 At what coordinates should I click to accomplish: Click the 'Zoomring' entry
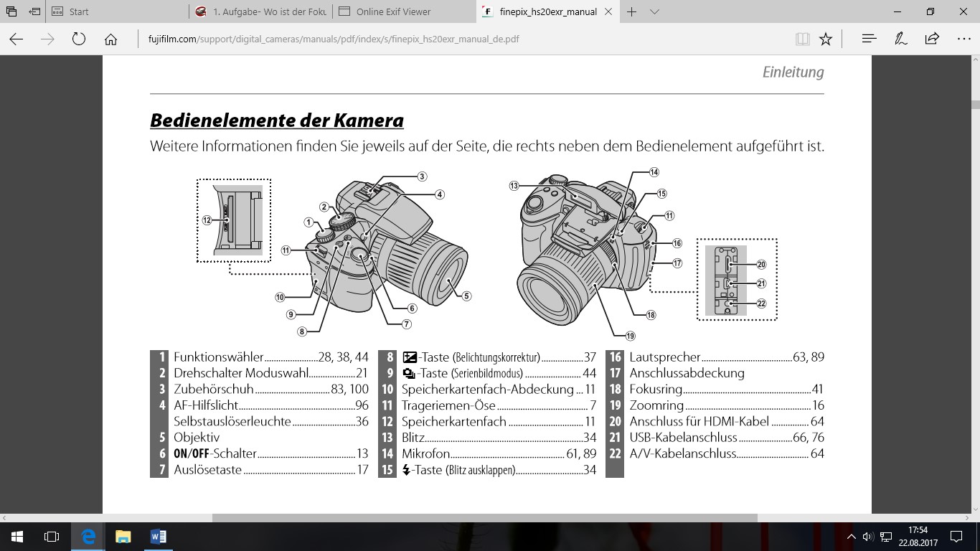(x=656, y=405)
